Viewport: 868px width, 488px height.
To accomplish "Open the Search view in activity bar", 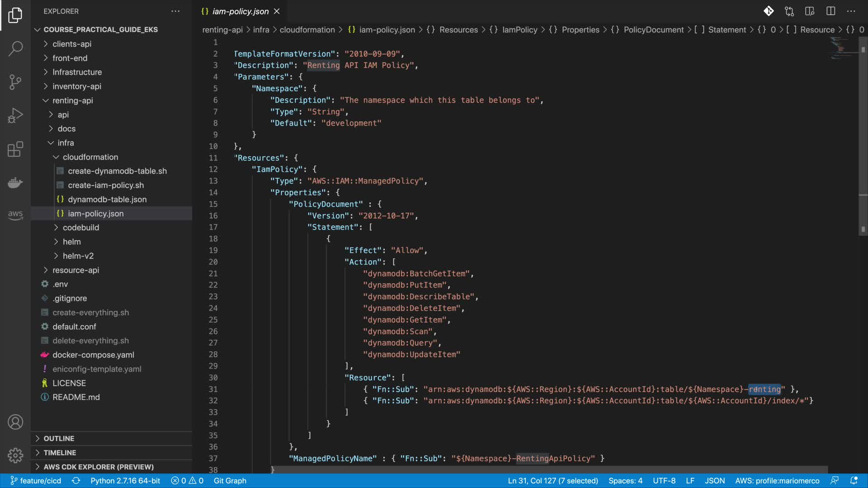I will (x=15, y=48).
